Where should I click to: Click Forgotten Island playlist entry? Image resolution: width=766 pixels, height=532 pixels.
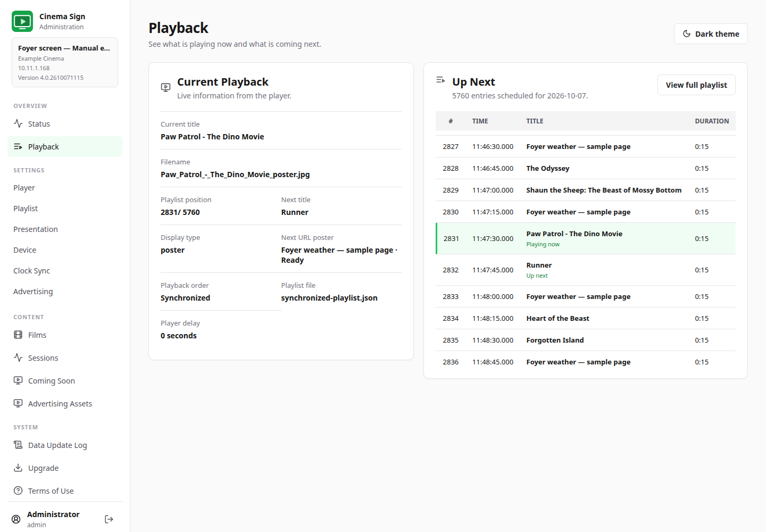pyautogui.click(x=555, y=340)
